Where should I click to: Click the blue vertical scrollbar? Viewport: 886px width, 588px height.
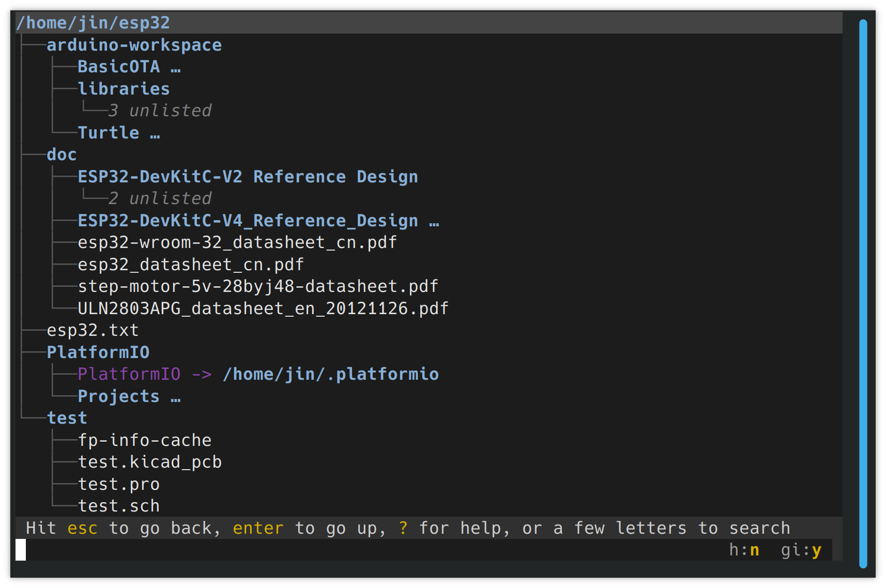(x=863, y=294)
